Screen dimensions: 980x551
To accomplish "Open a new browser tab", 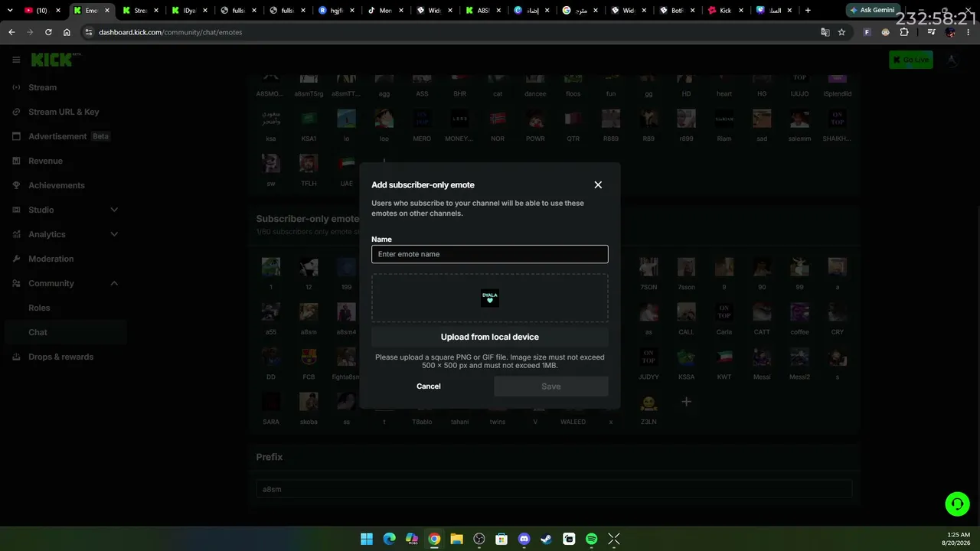I will (808, 11).
